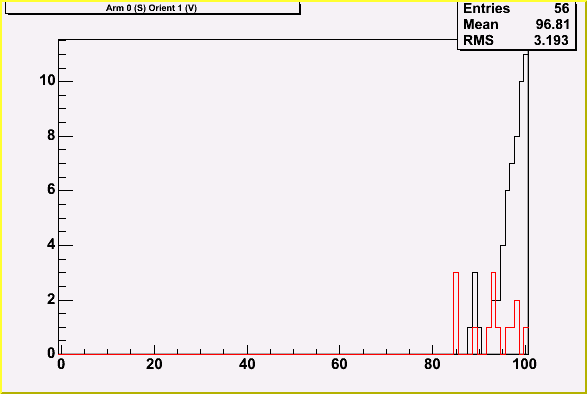Select the Entries 56 statistics row

coord(516,8)
